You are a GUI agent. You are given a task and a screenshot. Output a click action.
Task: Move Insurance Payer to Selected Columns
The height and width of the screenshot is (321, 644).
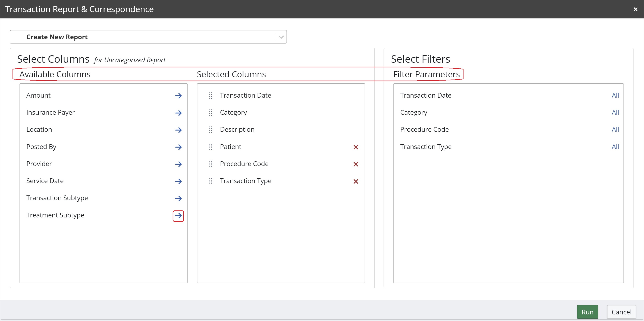(178, 113)
